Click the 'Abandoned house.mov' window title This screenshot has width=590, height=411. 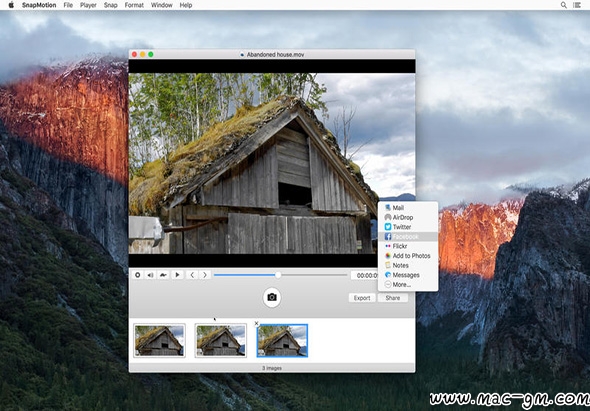click(x=275, y=55)
